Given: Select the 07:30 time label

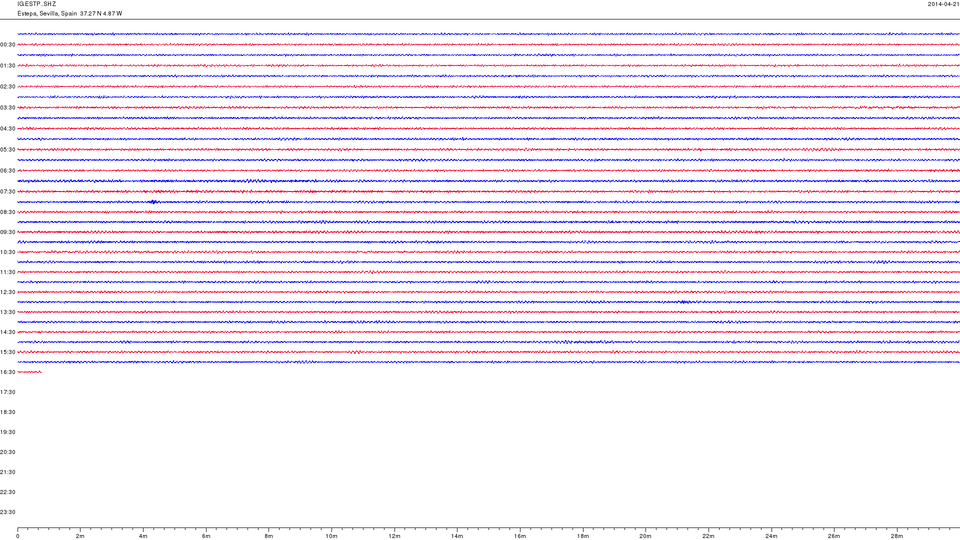Looking at the screenshot, I should click(7, 192).
